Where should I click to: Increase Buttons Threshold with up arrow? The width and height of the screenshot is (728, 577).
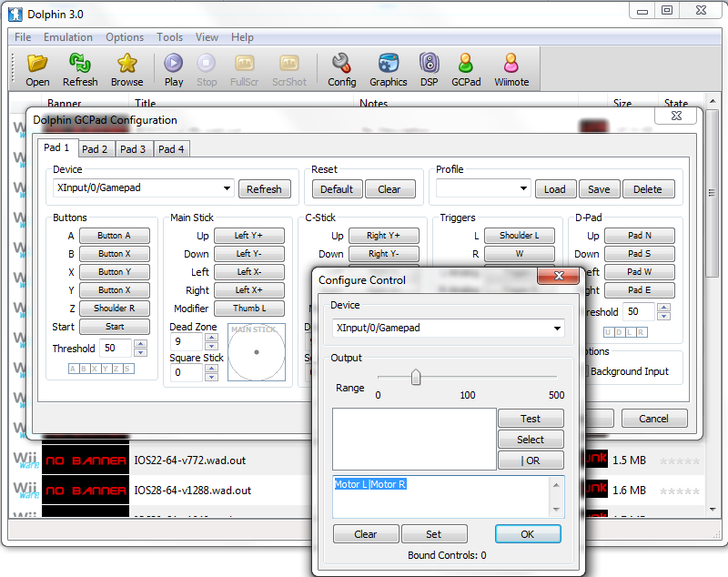click(x=140, y=343)
